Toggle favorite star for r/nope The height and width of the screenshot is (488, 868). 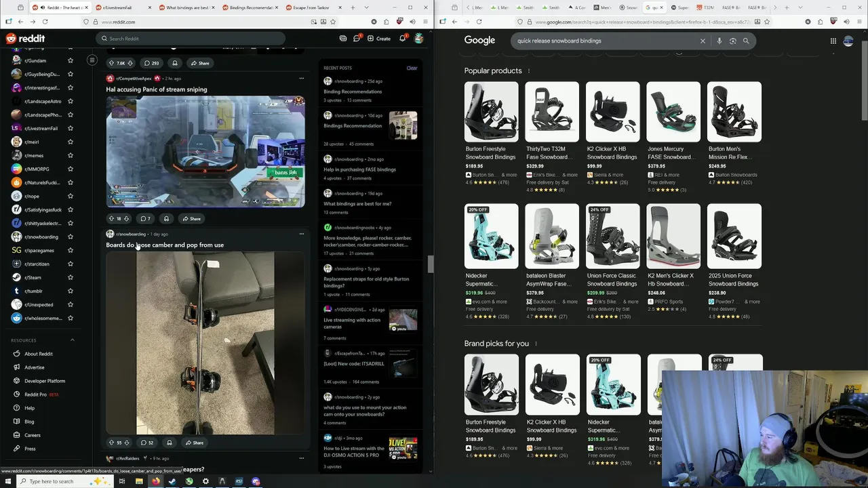pyautogui.click(x=71, y=196)
